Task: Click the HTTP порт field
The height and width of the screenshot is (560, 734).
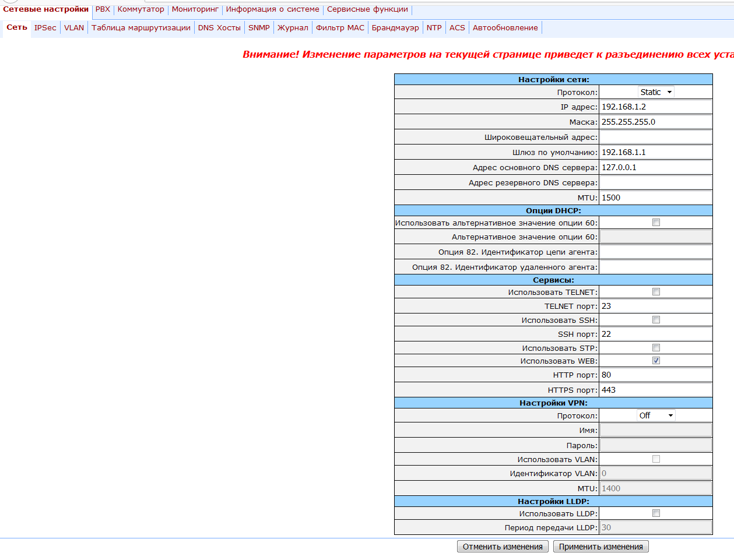Action: [x=656, y=375]
